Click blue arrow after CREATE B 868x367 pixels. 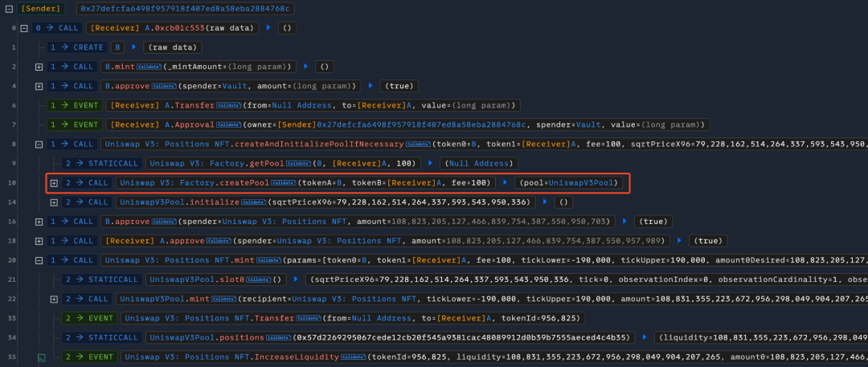pos(133,47)
